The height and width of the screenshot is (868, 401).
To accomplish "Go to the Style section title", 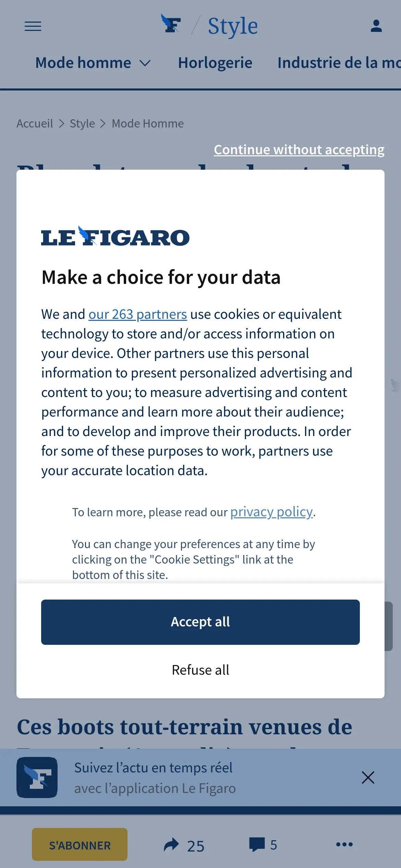I will (233, 26).
